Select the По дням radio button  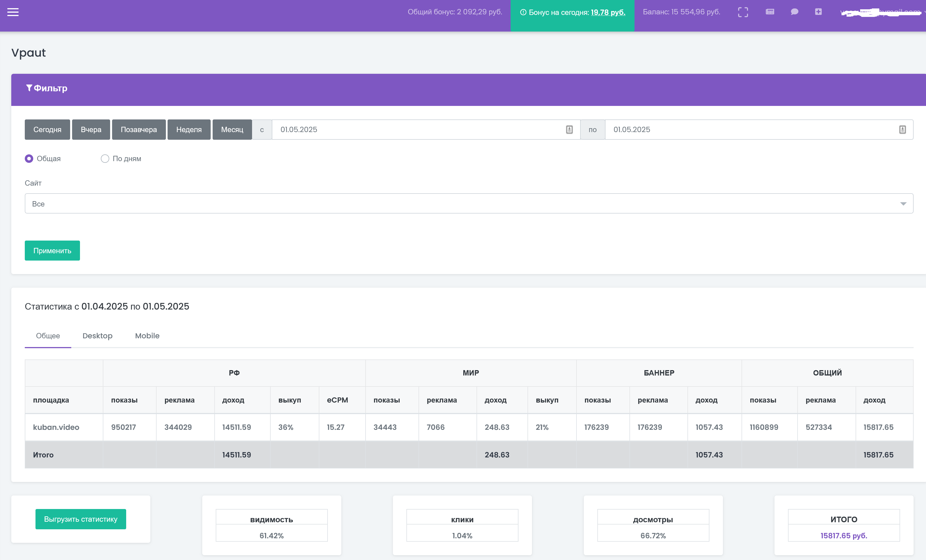click(105, 159)
